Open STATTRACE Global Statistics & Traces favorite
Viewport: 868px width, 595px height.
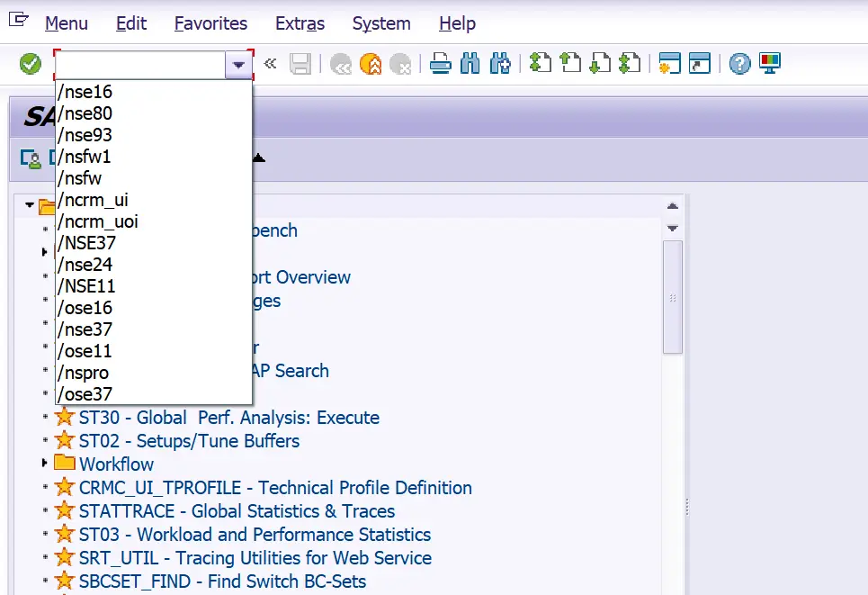(x=237, y=510)
